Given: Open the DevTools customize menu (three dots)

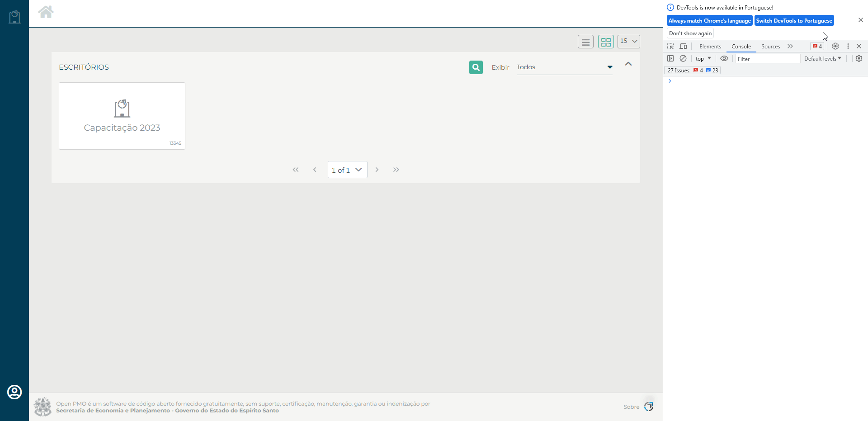Looking at the screenshot, I should 848,46.
